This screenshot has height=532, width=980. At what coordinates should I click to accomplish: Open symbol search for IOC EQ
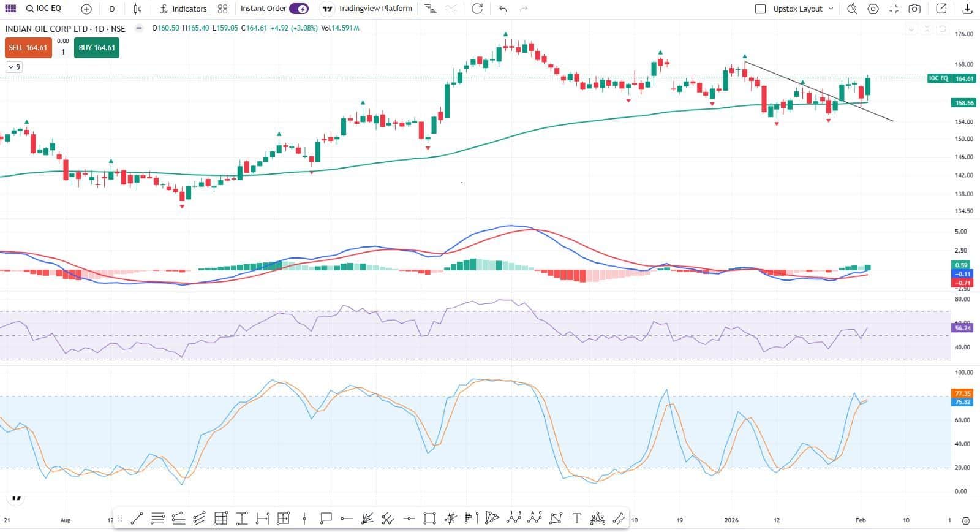click(x=43, y=9)
